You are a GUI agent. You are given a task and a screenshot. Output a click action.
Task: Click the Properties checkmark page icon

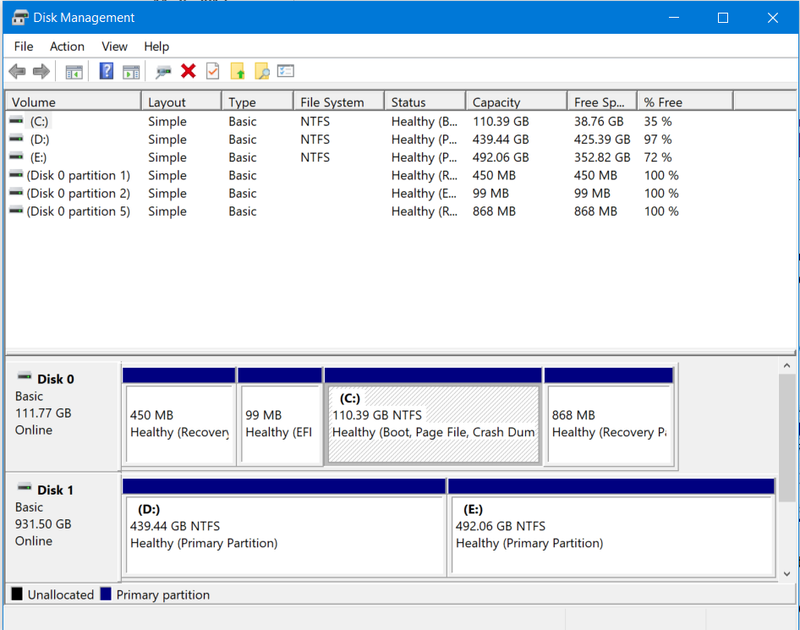tap(212, 71)
